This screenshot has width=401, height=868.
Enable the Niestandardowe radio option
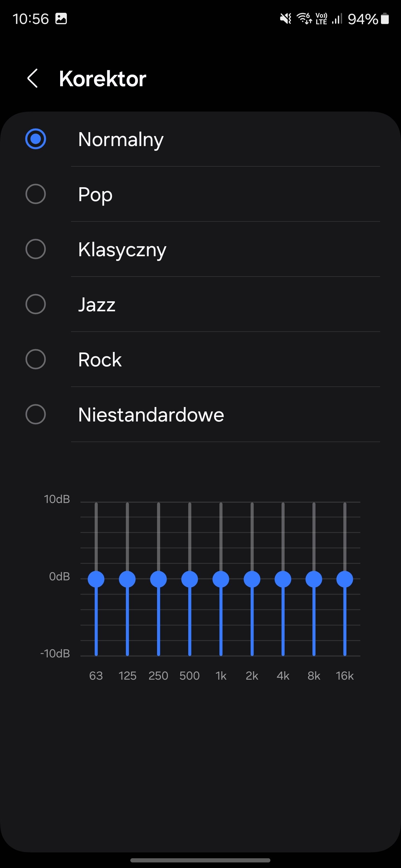36,415
